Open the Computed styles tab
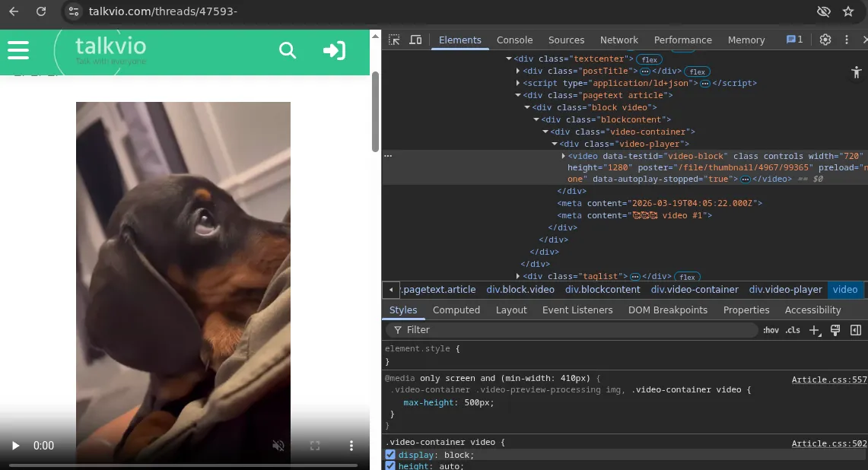 (x=456, y=310)
